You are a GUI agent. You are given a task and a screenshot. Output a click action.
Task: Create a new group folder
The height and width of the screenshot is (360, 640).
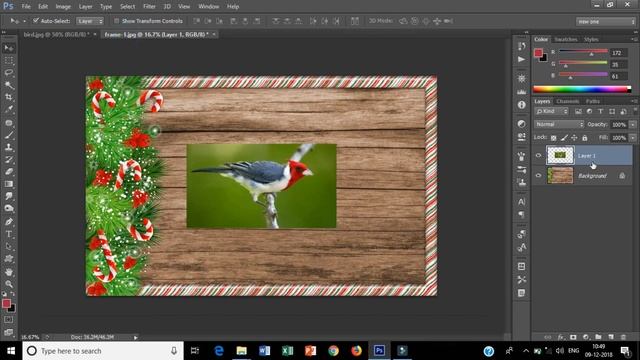coord(598,337)
